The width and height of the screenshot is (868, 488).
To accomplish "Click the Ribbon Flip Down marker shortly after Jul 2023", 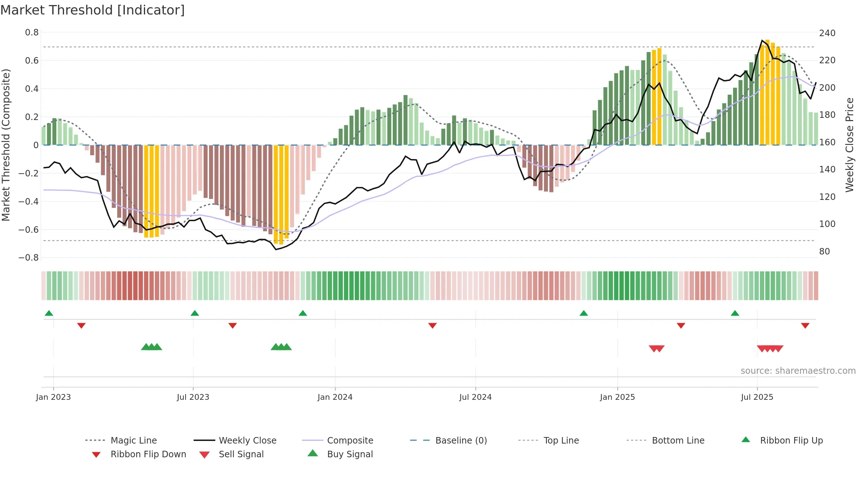I will pos(233,326).
